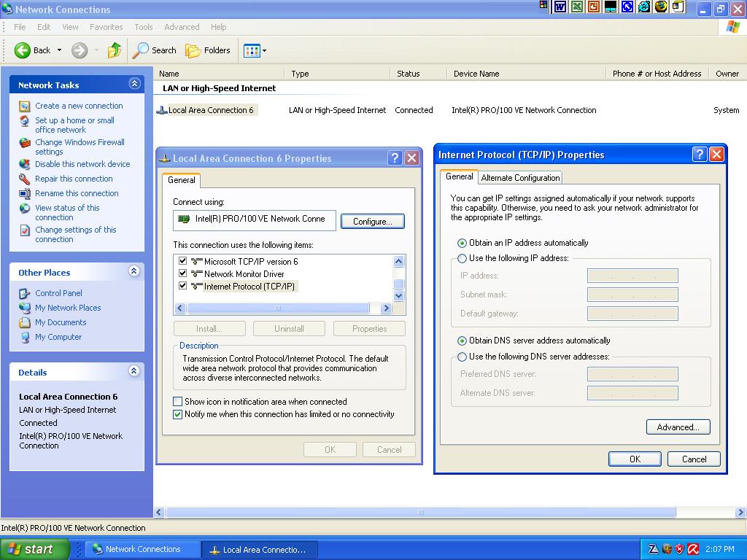
Task: Open the Avira umbrella tray icon
Action: (693, 549)
